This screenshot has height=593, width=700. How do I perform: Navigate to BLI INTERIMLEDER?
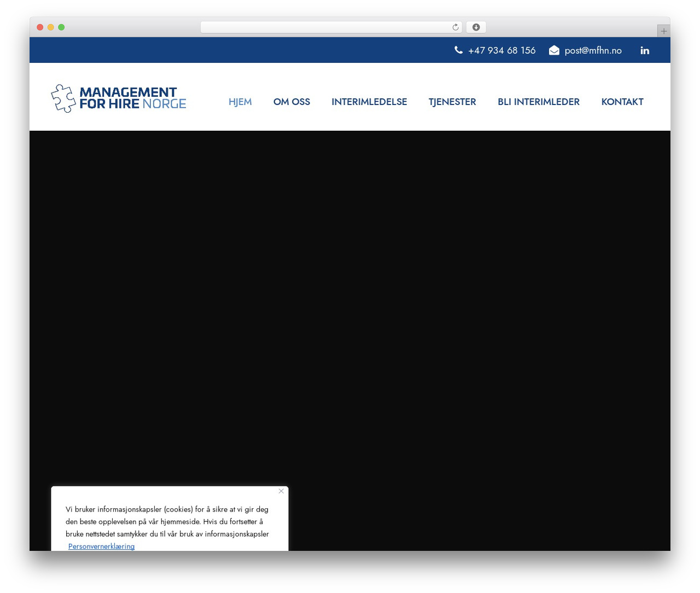point(539,102)
